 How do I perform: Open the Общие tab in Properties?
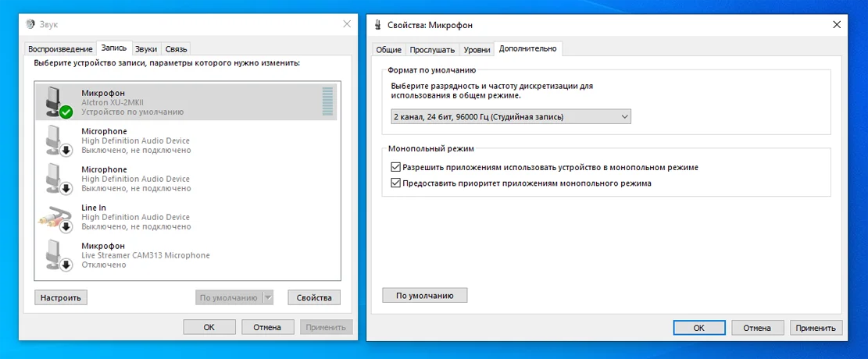(x=388, y=49)
